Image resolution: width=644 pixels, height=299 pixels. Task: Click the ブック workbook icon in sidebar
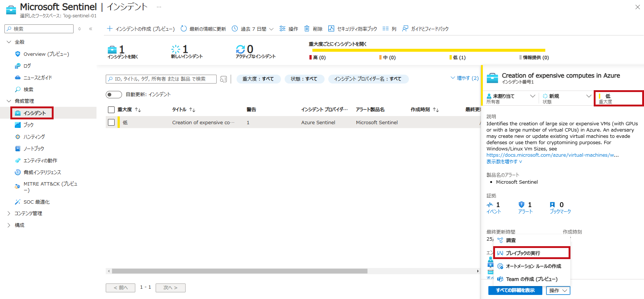point(17,125)
